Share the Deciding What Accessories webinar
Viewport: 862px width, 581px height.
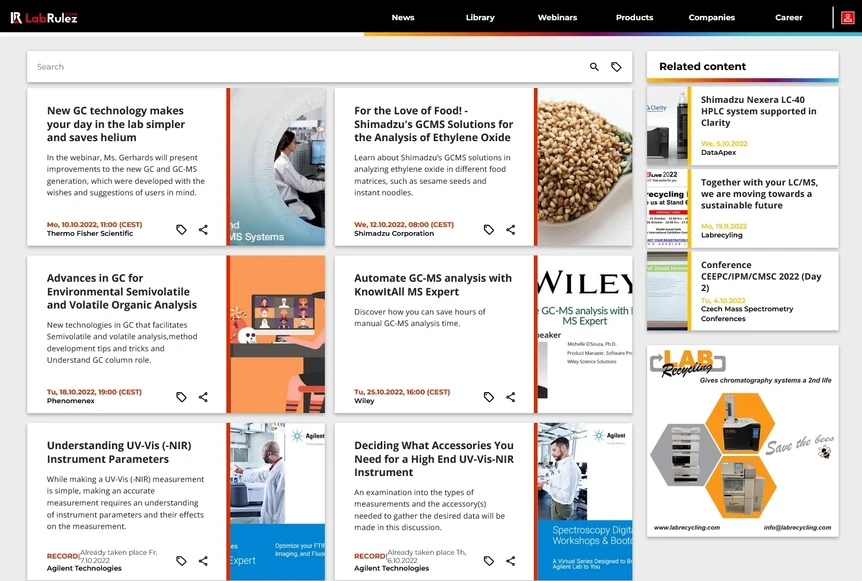(511, 561)
